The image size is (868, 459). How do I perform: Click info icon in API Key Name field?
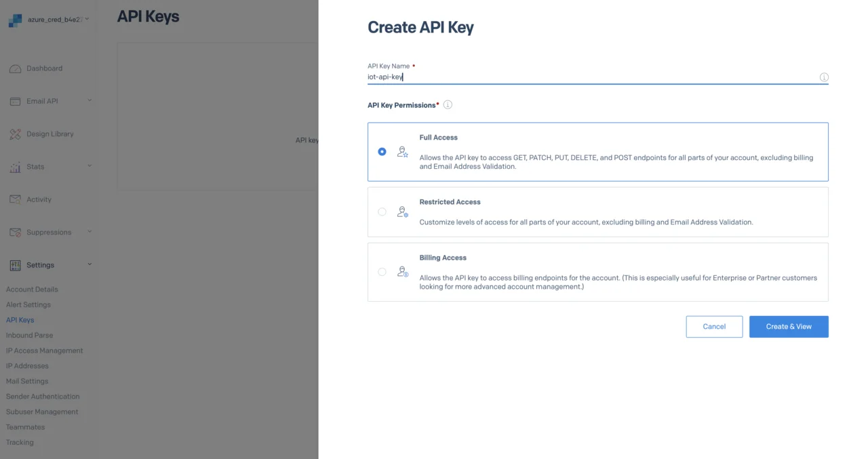[824, 77]
